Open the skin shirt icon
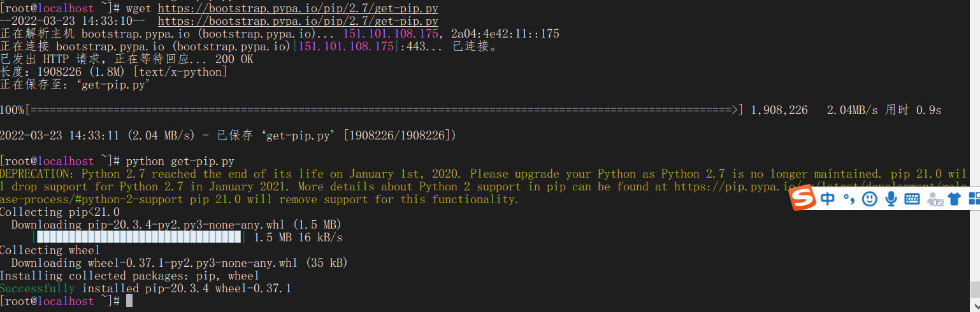 coord(954,199)
